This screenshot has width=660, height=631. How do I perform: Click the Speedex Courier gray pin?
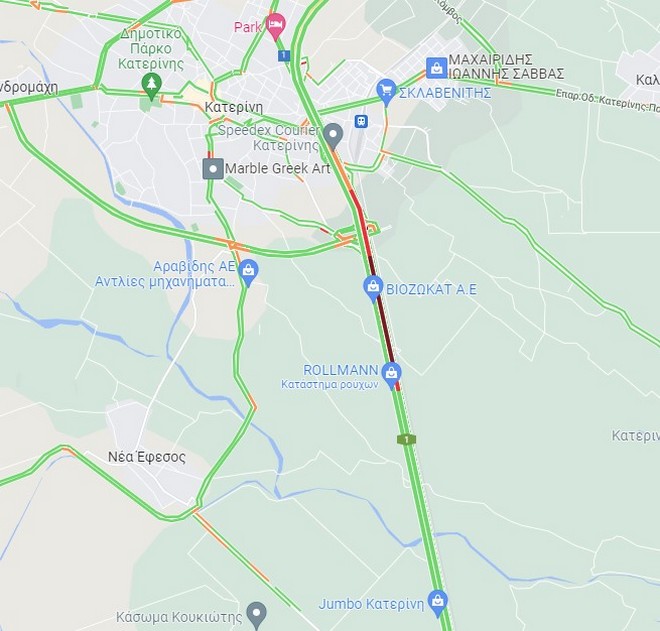click(x=333, y=136)
